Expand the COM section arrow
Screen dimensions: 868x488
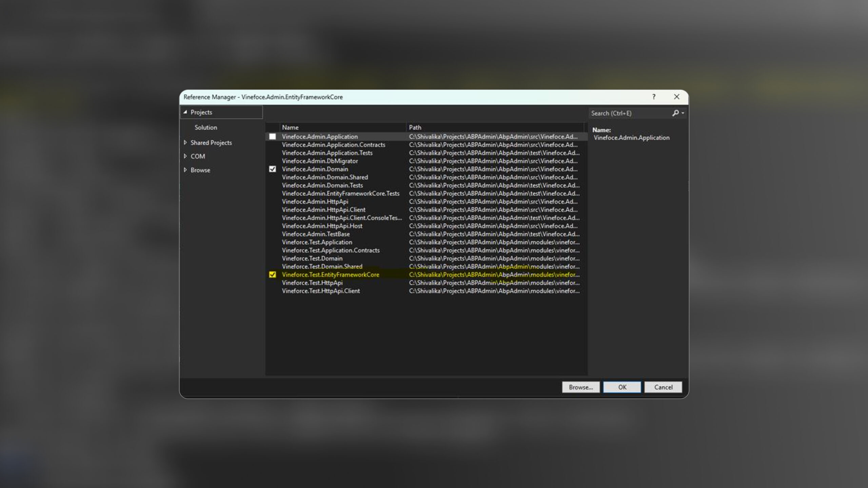(185, 156)
